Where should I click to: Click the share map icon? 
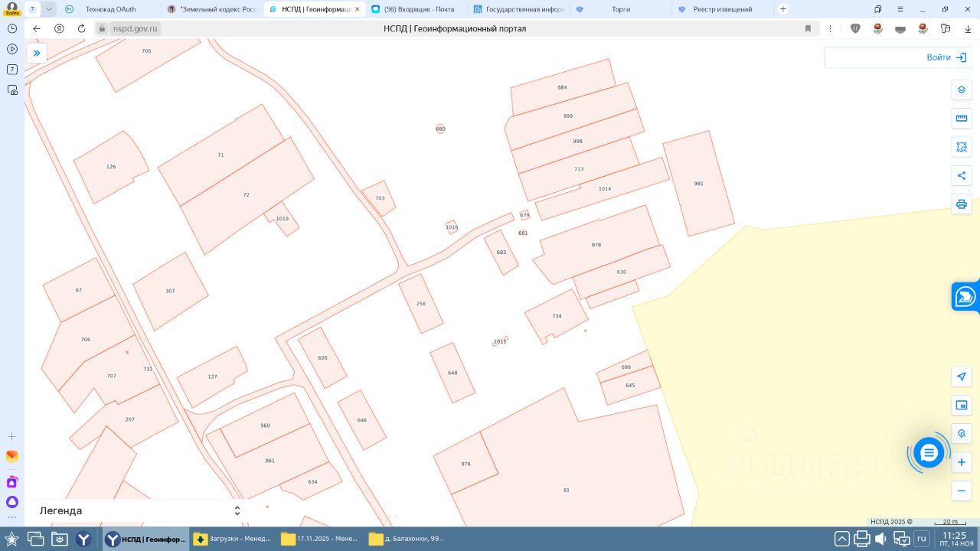(x=962, y=175)
